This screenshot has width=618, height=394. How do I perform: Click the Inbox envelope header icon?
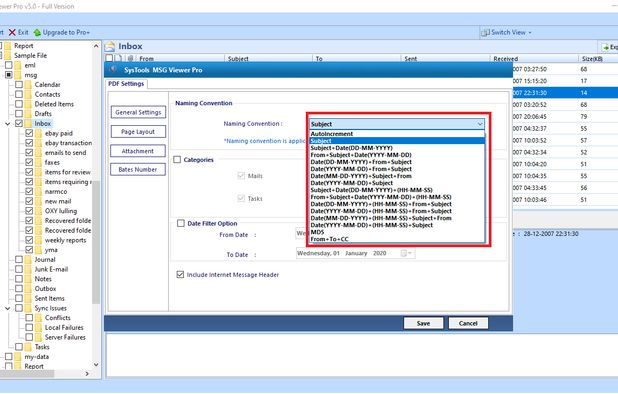tap(110, 46)
